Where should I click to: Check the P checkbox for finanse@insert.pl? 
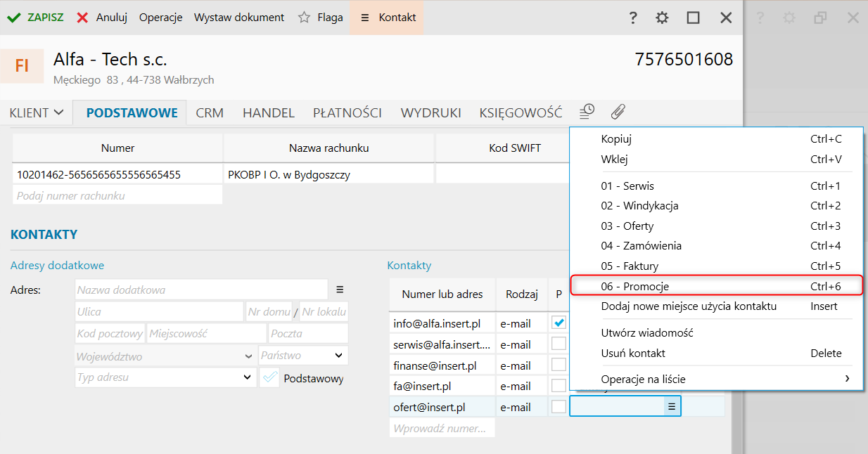pos(559,365)
